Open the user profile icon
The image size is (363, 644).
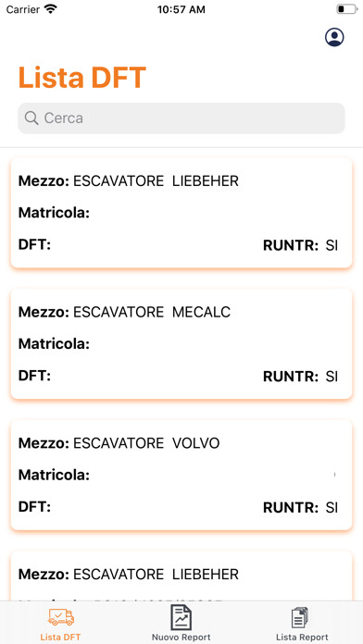click(334, 37)
